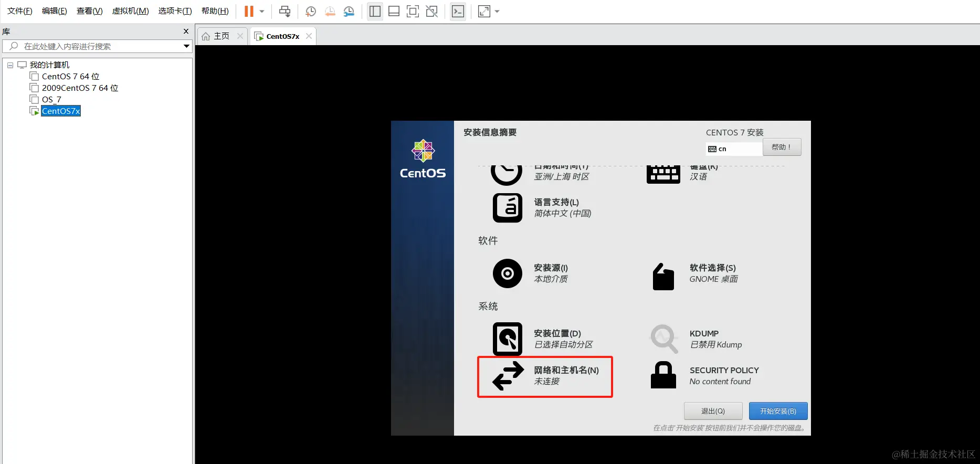
Task: Revert to the previous snapshot
Action: click(330, 11)
